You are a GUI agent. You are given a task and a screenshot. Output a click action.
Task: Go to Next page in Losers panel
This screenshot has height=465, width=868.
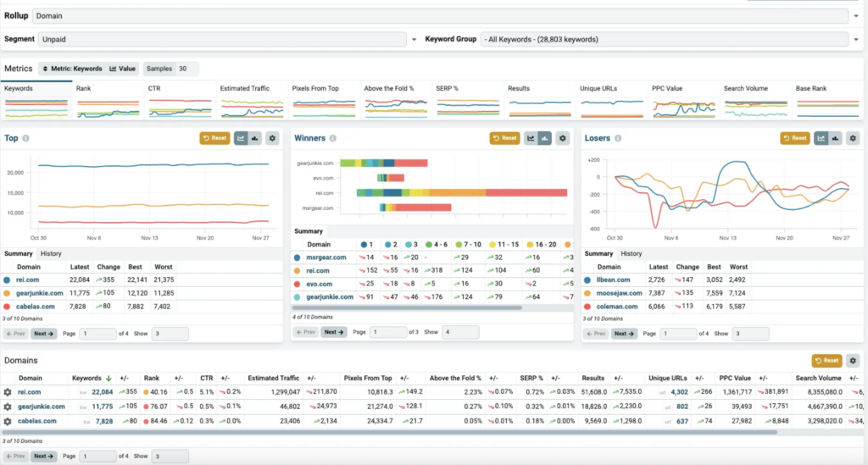(624, 334)
